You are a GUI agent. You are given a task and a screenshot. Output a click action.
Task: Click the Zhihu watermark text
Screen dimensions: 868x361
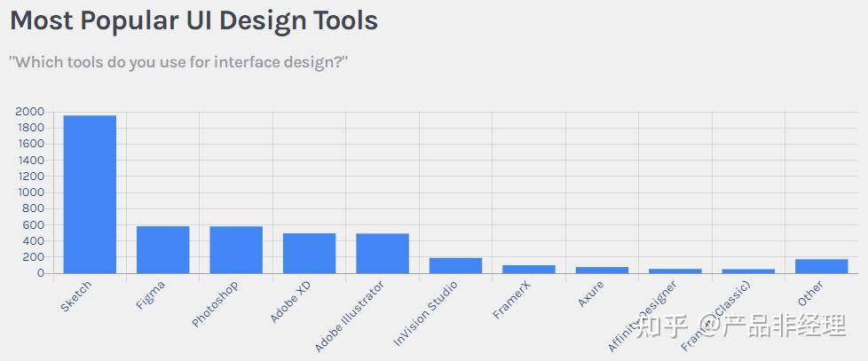coord(741,326)
